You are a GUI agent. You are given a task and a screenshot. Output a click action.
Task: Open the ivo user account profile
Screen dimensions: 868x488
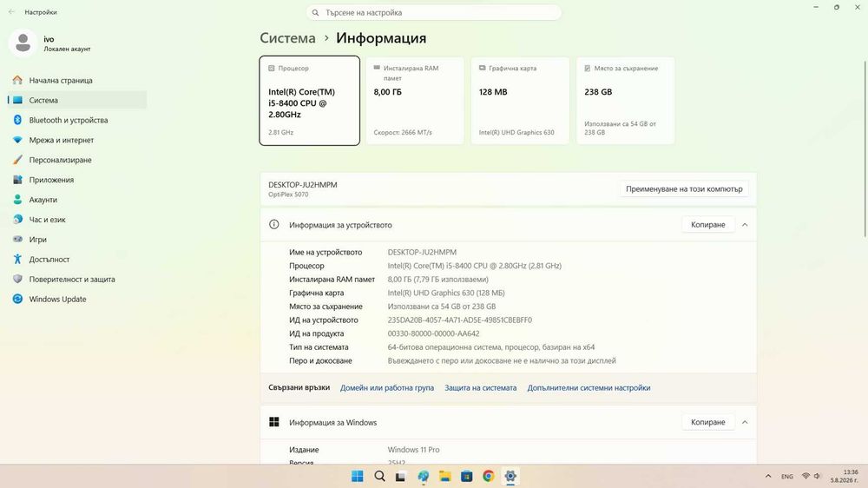tap(49, 43)
